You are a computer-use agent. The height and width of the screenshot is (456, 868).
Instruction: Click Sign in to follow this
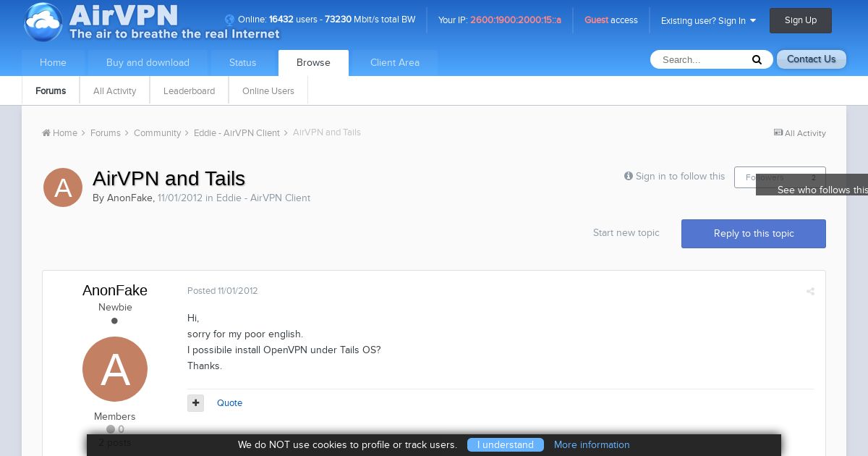pos(674,177)
